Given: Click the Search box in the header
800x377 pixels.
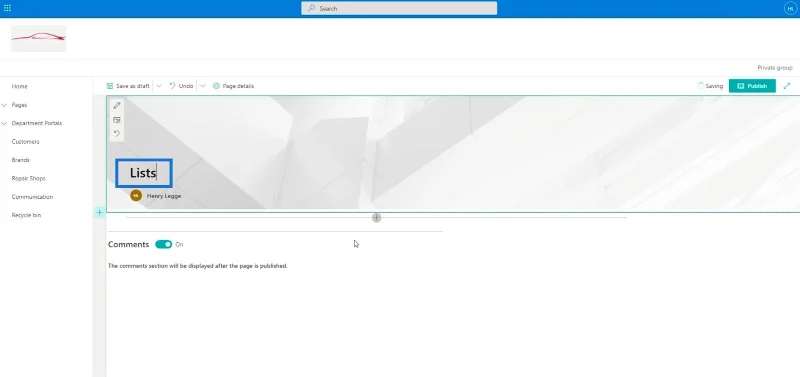Looking at the screenshot, I should 399,8.
